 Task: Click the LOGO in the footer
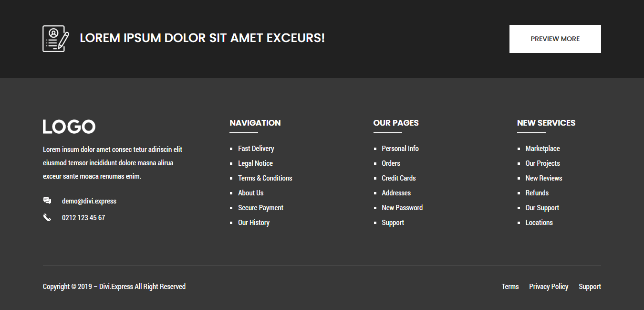pyautogui.click(x=69, y=127)
